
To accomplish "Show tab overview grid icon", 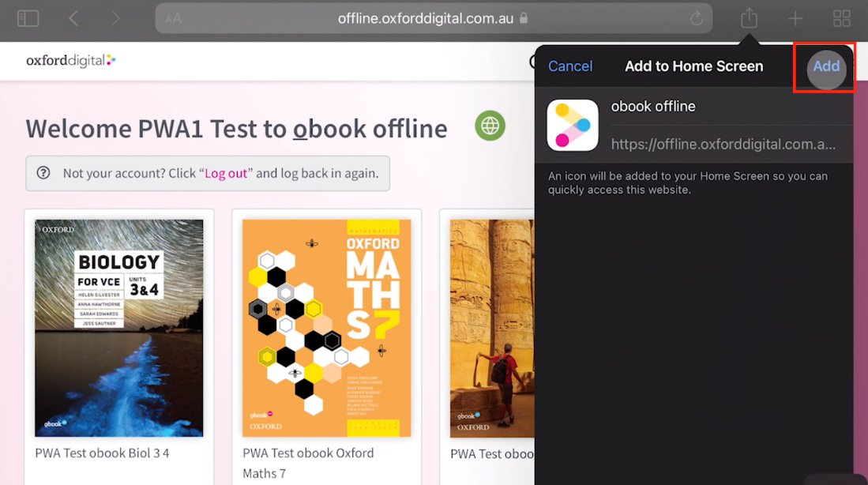I will coord(842,18).
